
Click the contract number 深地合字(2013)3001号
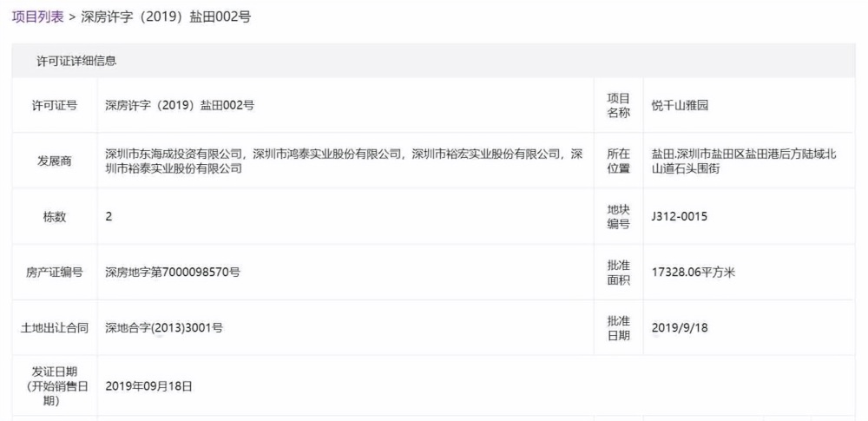click(x=165, y=328)
